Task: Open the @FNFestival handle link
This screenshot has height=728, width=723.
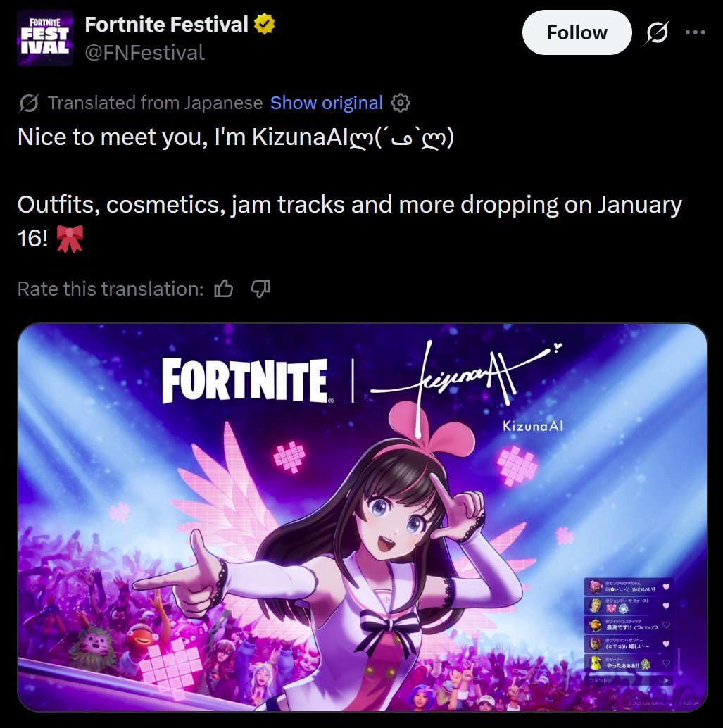Action: (x=144, y=52)
